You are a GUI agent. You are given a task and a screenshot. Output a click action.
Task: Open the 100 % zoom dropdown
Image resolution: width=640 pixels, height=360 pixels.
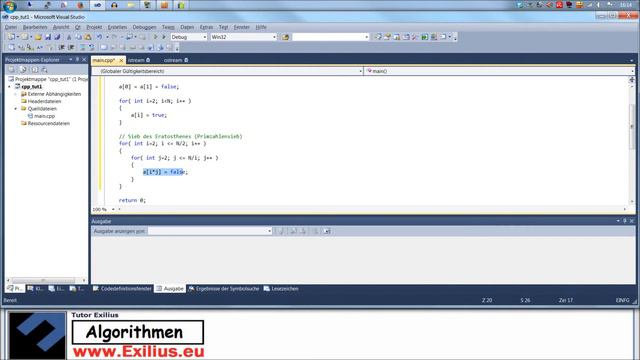(x=113, y=209)
